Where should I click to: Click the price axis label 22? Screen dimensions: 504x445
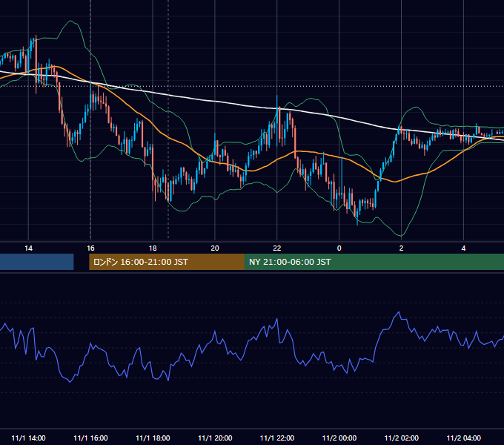pos(276,248)
